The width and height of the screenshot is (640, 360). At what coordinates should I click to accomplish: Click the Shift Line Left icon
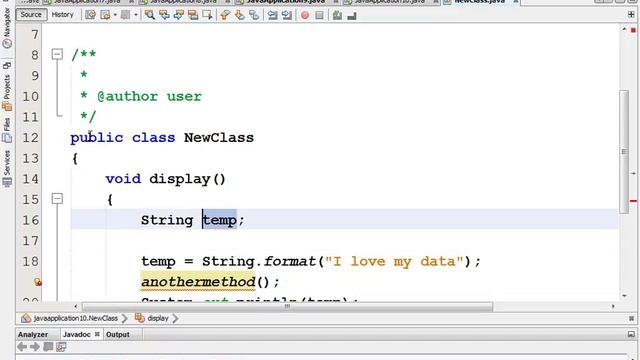pyautogui.click(x=272, y=16)
